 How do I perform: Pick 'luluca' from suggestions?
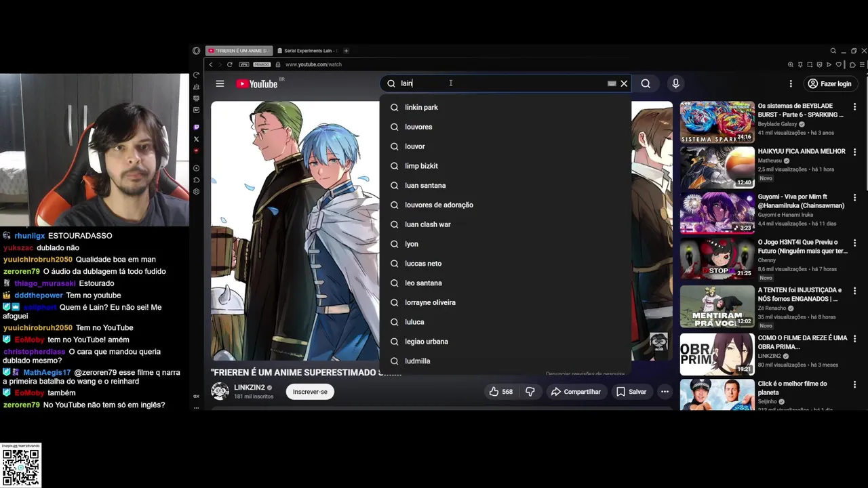click(505, 322)
